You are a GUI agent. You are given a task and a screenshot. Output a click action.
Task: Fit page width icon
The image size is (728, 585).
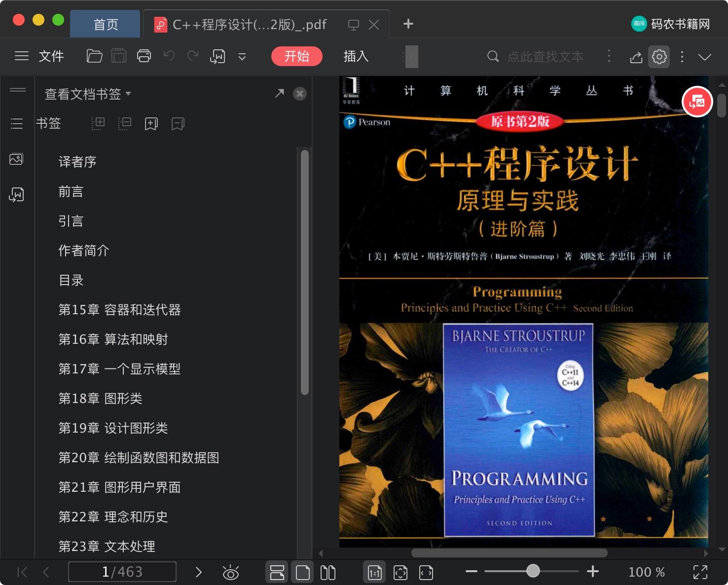[426, 573]
